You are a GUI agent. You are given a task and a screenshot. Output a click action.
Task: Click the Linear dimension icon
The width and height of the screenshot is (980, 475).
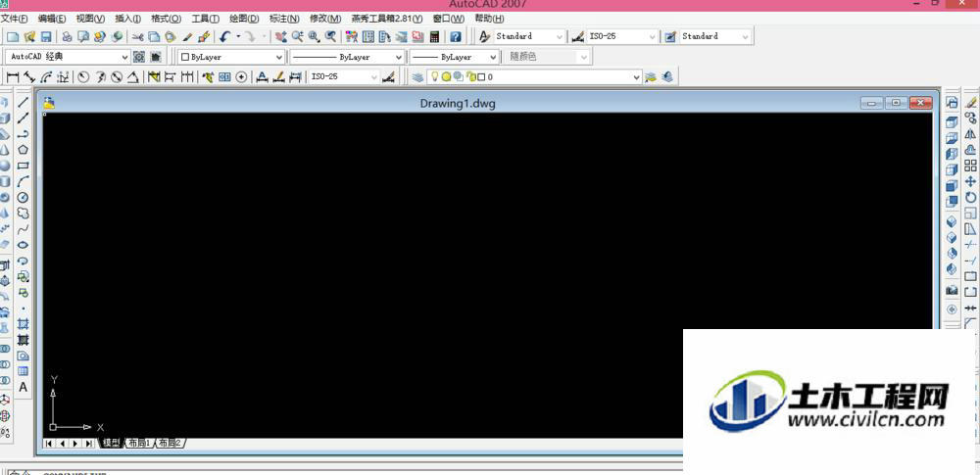coord(13,76)
